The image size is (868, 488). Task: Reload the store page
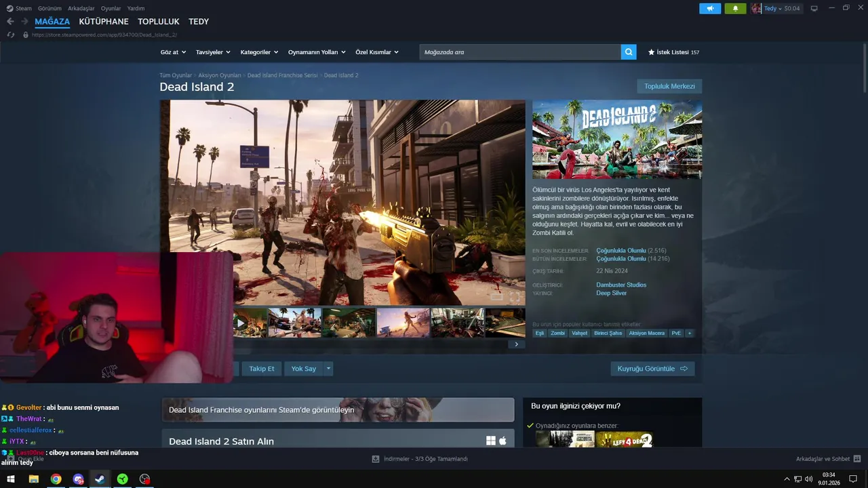tap(11, 35)
